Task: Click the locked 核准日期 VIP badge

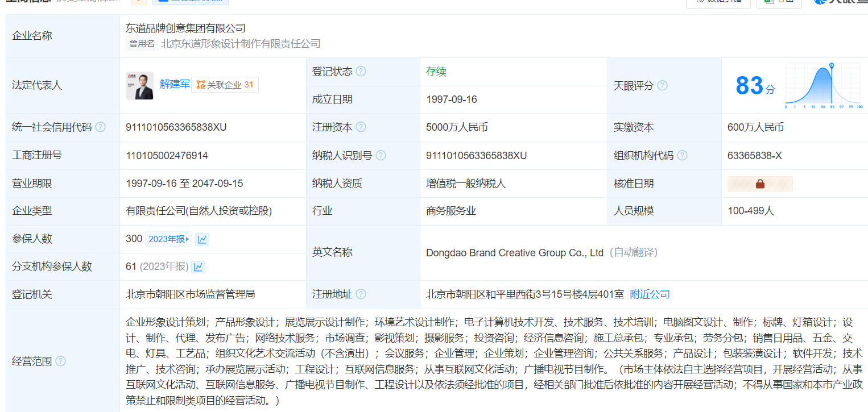Action: 760,184
